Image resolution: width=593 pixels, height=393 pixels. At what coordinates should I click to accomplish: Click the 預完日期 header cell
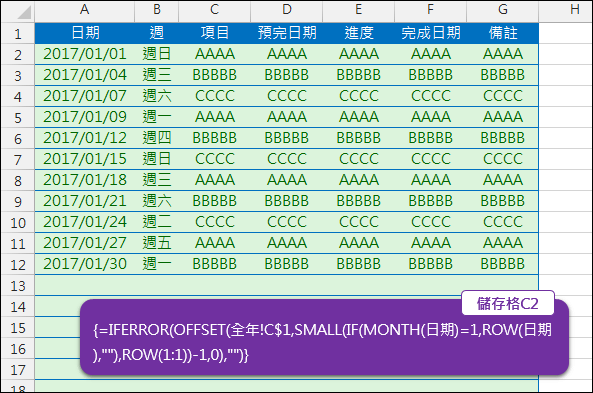[287, 33]
